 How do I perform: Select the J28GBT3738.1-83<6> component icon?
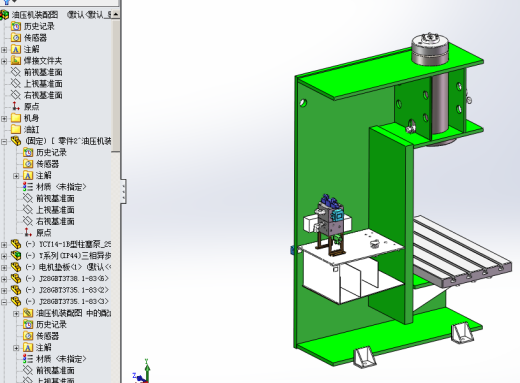tap(16, 278)
